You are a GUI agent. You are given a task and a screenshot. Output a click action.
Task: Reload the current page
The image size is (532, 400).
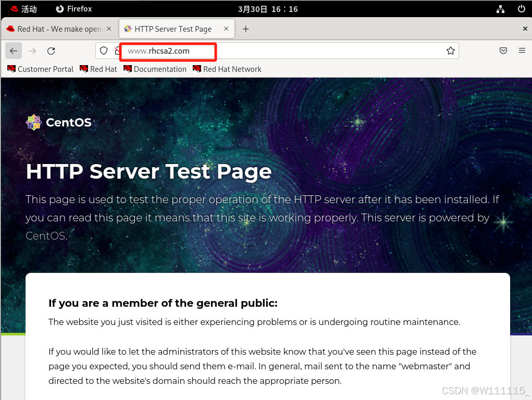click(51, 51)
